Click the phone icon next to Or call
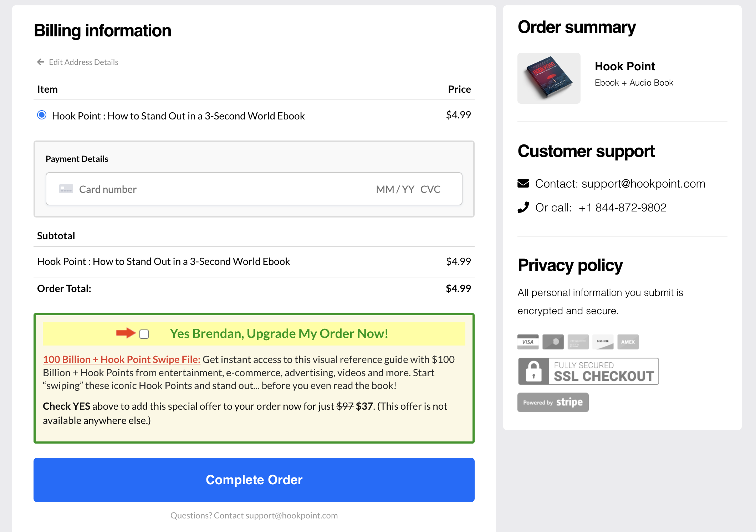 point(523,208)
